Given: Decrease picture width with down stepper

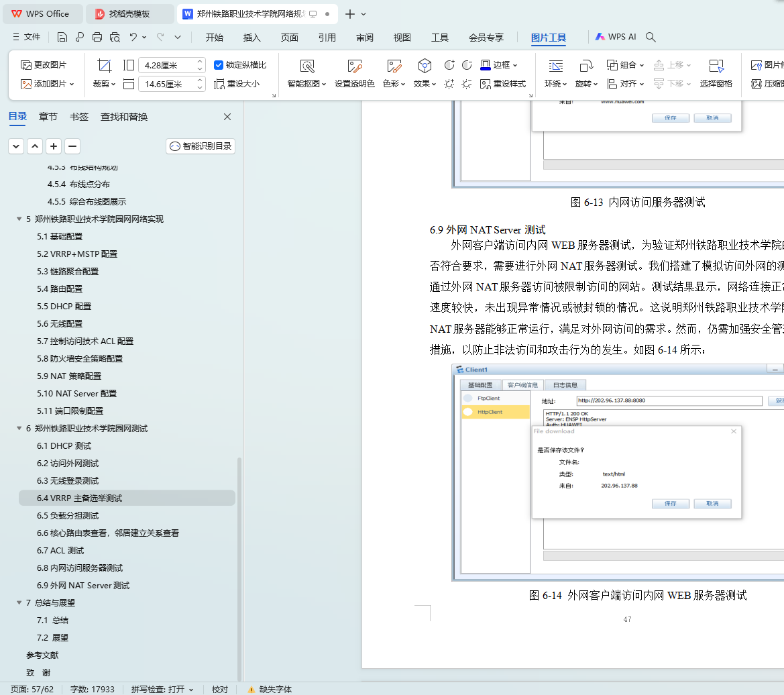Looking at the screenshot, I should (200, 87).
